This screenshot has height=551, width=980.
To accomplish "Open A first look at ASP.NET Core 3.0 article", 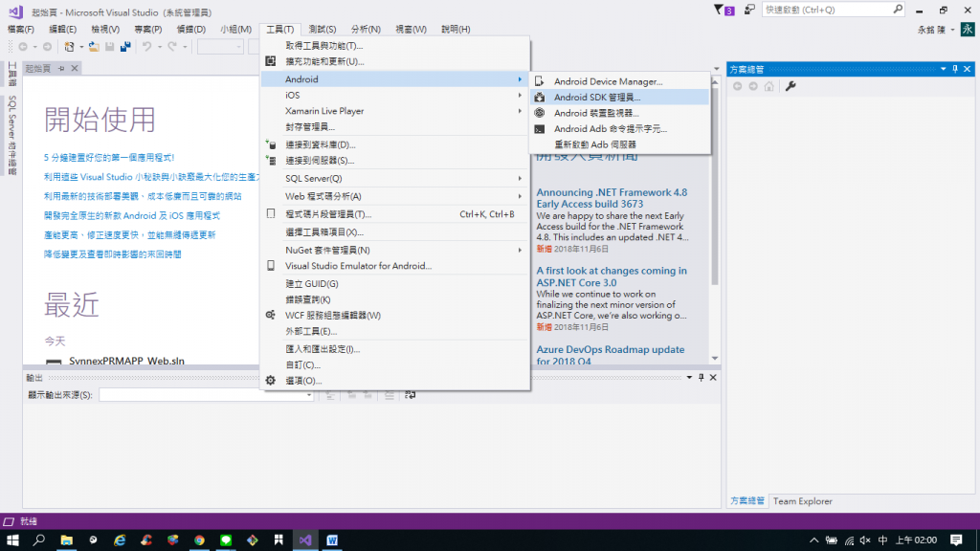I will tap(612, 276).
